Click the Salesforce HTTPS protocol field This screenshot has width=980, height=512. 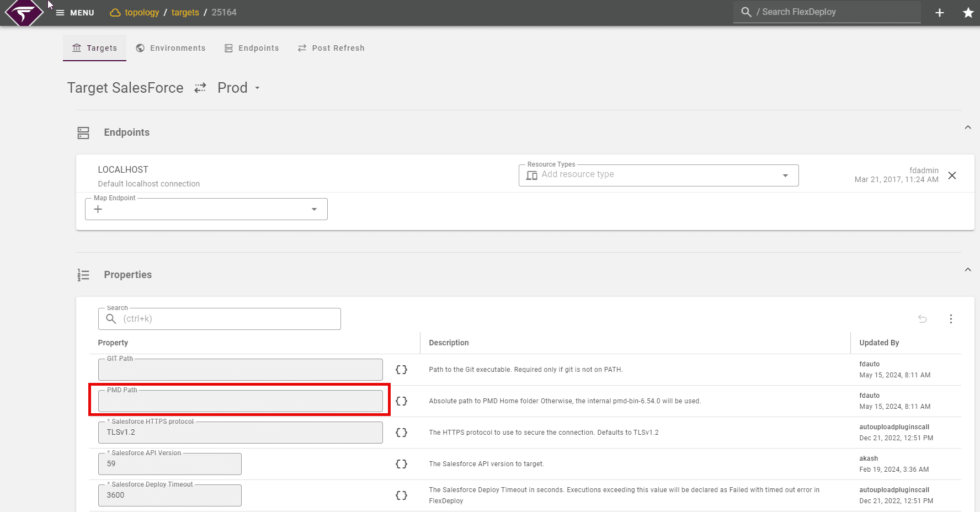tap(241, 433)
